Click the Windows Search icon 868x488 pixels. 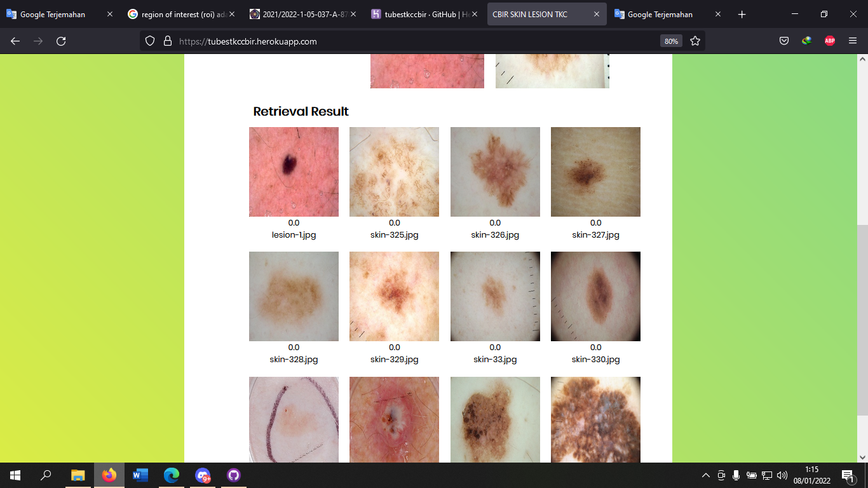[44, 475]
